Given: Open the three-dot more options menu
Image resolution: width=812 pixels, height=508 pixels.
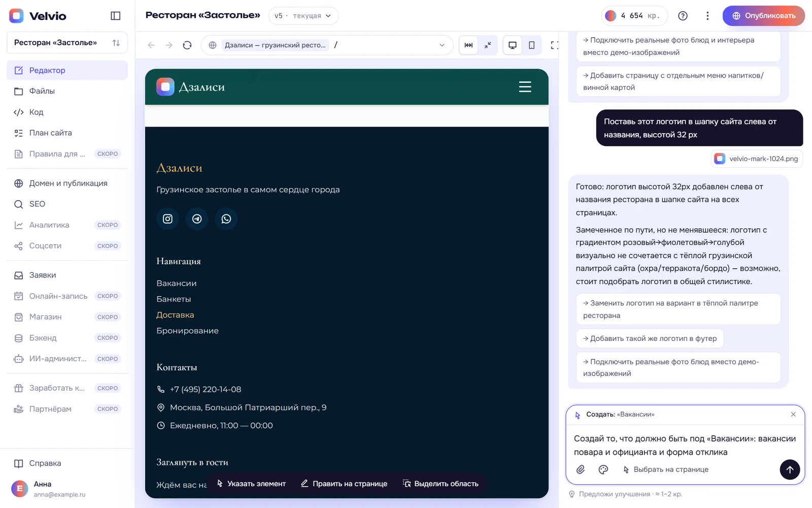Looking at the screenshot, I should coord(707,16).
